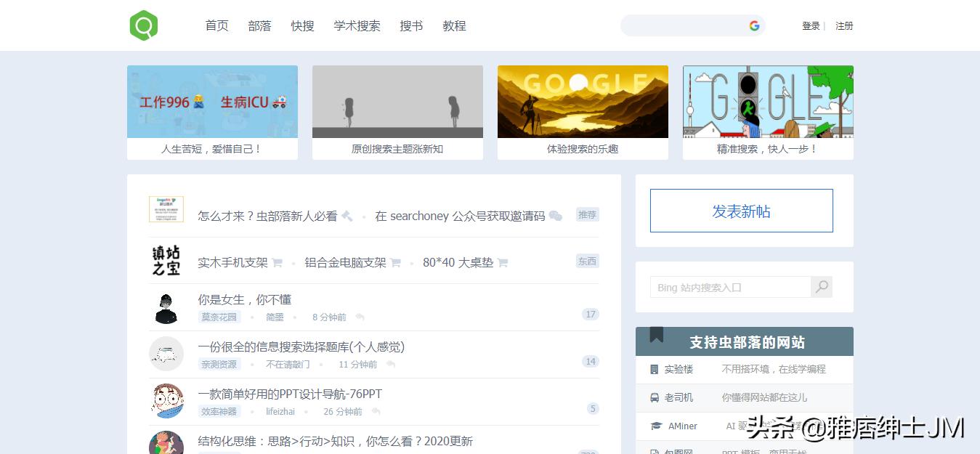
Task: Open the 注册 link
Action: (844, 25)
